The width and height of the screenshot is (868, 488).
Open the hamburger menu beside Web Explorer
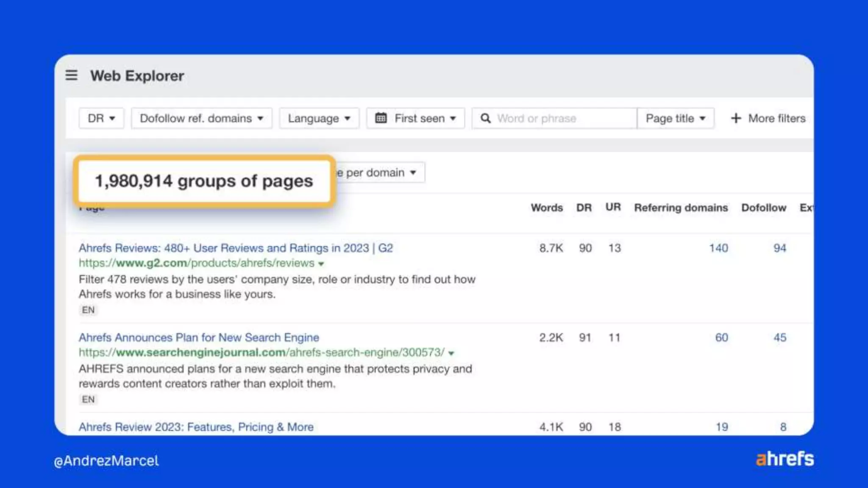point(71,75)
